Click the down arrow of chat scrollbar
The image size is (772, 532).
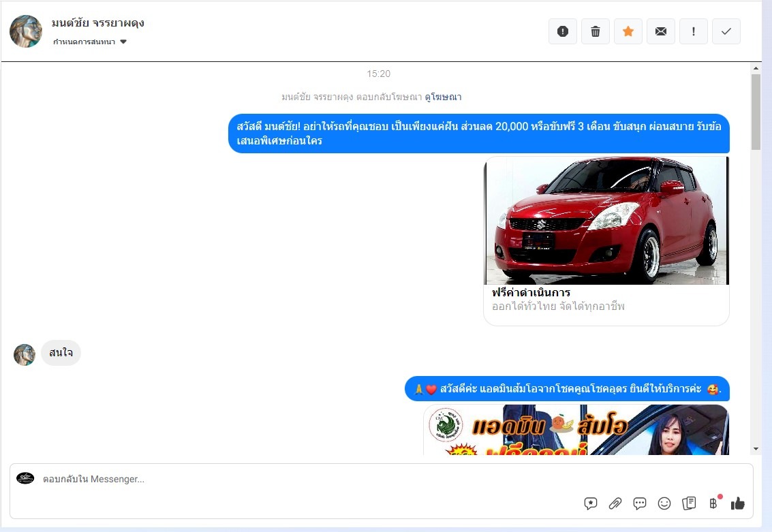coord(756,449)
